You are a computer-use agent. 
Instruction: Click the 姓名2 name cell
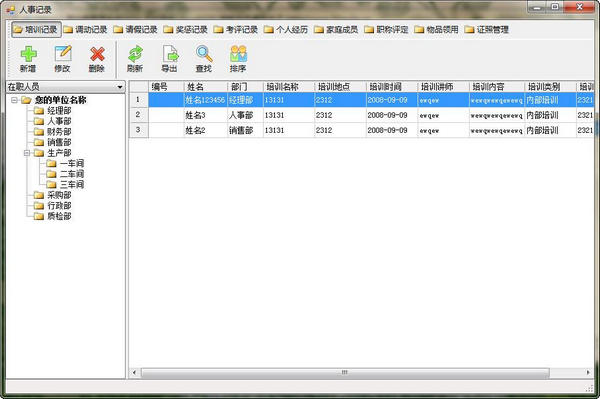pos(205,130)
